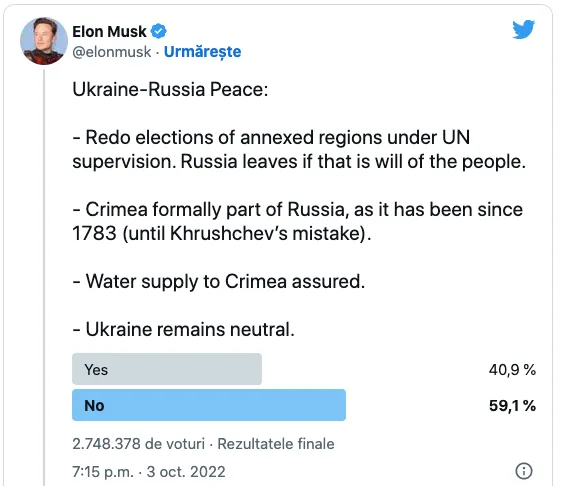Click the 59,1 % result value
Screen dimensions: 563x486
(512, 406)
